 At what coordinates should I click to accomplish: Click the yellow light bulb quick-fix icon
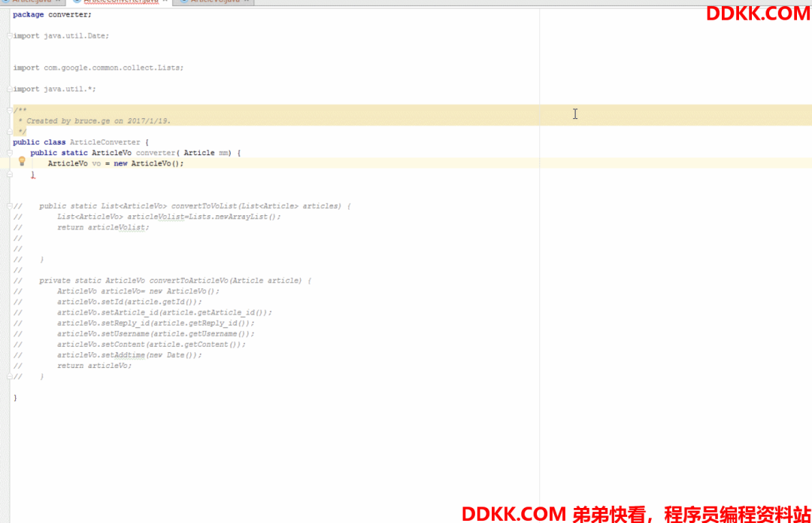22,161
